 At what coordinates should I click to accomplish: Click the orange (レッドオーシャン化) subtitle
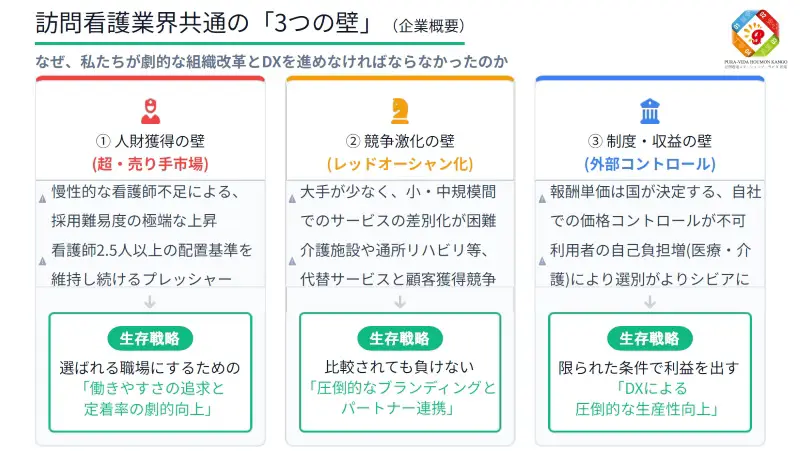click(x=400, y=164)
